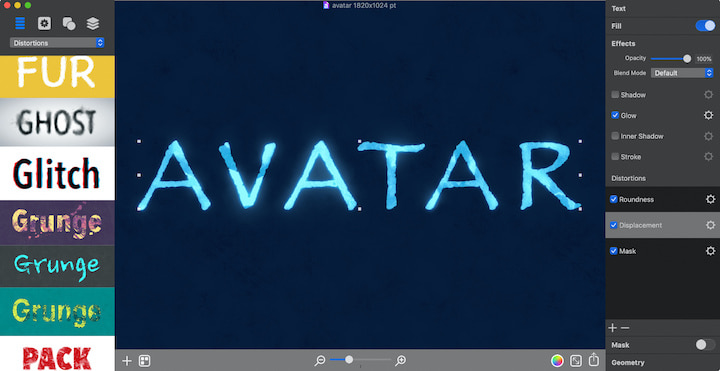The width and height of the screenshot is (720, 371).
Task: Click the canvas resize icon
Action: [576, 360]
